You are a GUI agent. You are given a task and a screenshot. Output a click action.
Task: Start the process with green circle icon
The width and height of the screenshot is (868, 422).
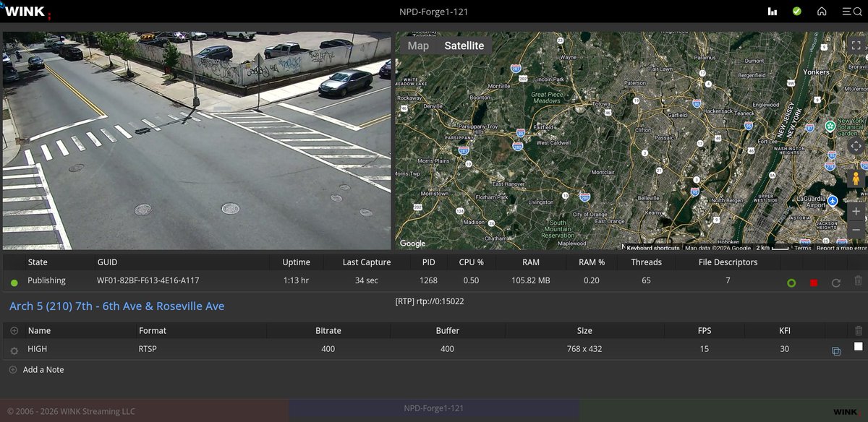point(791,283)
